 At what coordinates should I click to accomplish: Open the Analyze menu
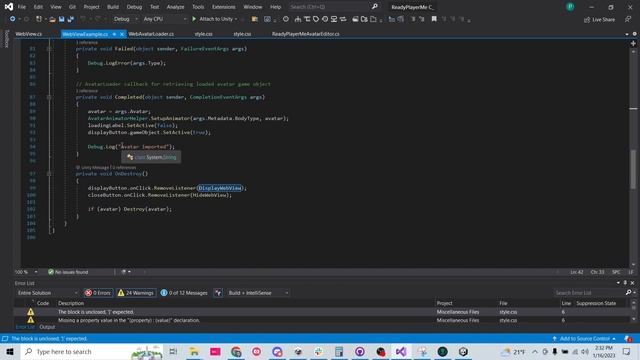(x=176, y=7)
